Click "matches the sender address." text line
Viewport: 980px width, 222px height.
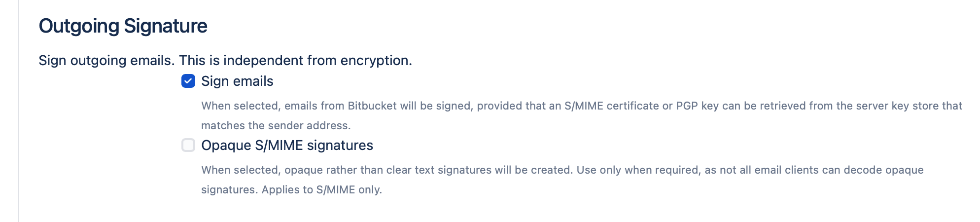point(276,126)
